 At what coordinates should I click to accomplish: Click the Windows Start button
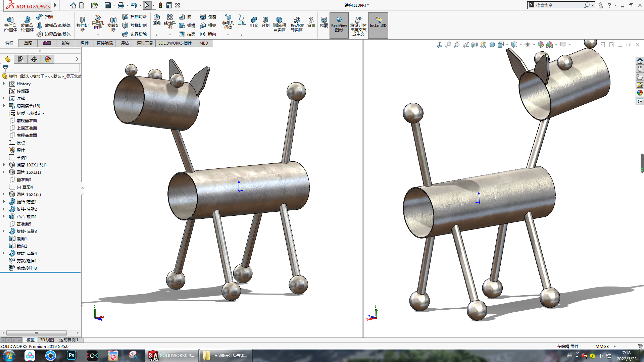pos(9,355)
